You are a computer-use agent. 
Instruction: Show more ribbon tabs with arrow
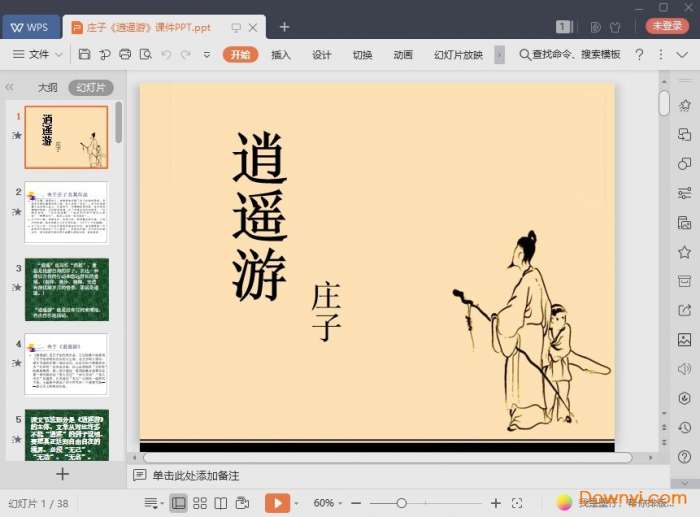[500, 55]
